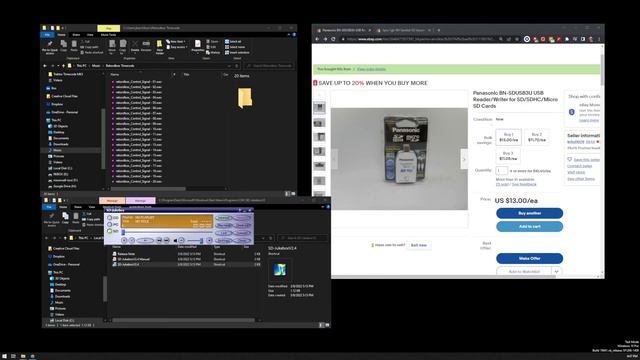Click the File Explorer icon on taskbar
This screenshot has height=360, width=640.
(x=23, y=356)
